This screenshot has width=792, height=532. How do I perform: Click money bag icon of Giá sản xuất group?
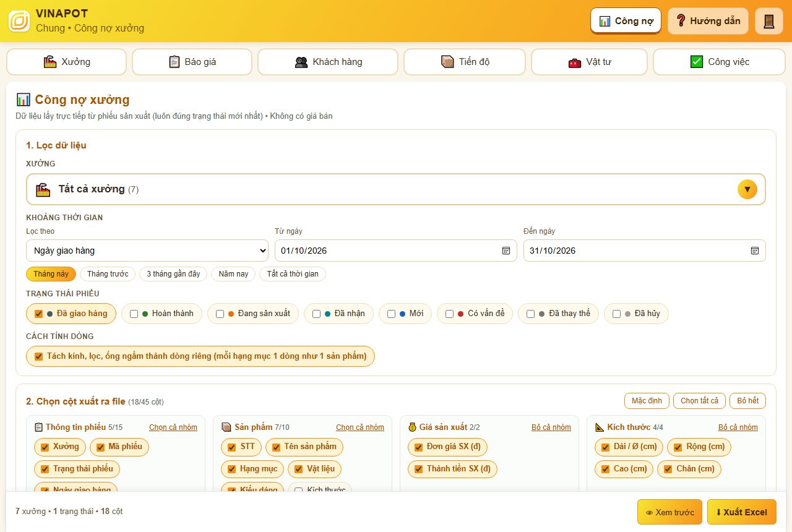point(413,427)
